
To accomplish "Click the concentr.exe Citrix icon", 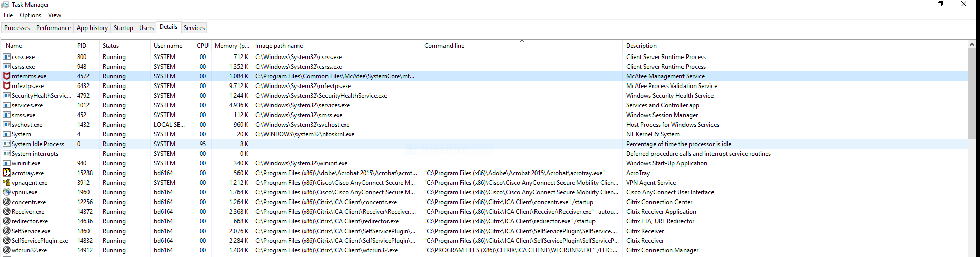I will tap(7, 202).
